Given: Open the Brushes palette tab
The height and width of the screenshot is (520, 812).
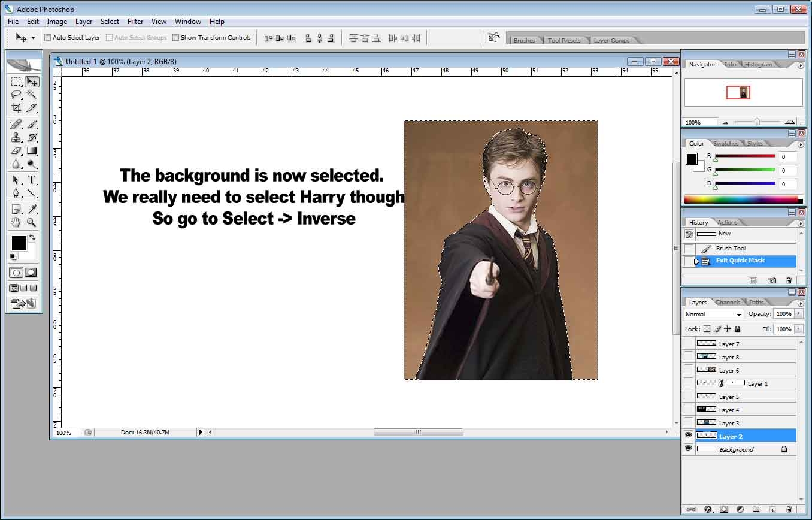Looking at the screenshot, I should 524,41.
